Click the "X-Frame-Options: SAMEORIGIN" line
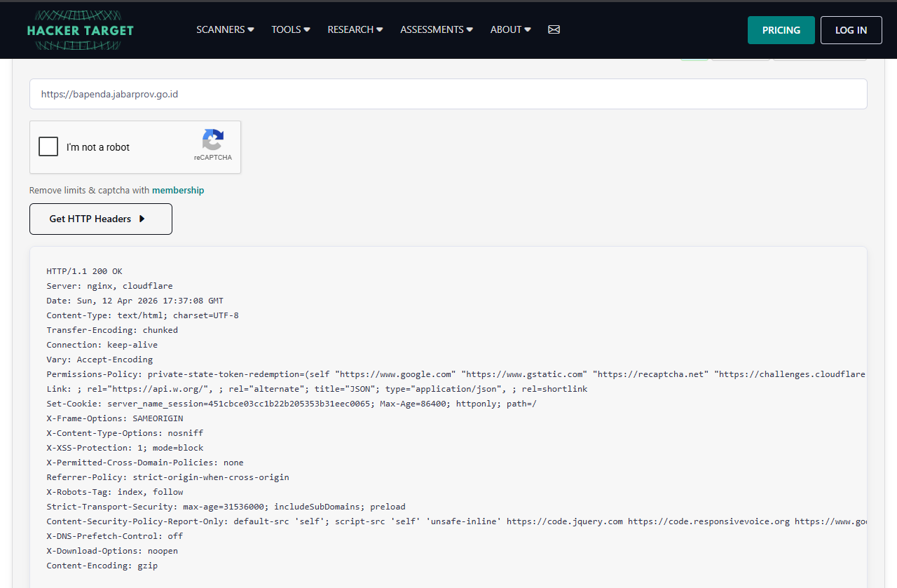Viewport: 897px width, 588px height. tap(115, 418)
